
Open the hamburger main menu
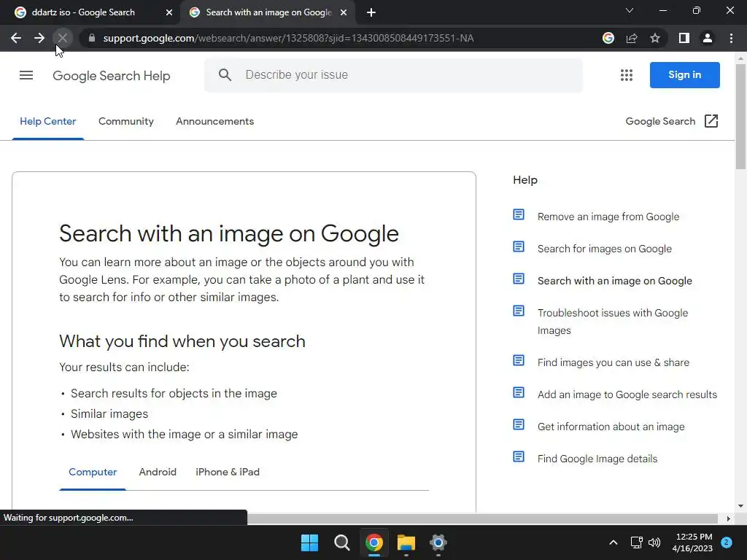click(x=26, y=75)
